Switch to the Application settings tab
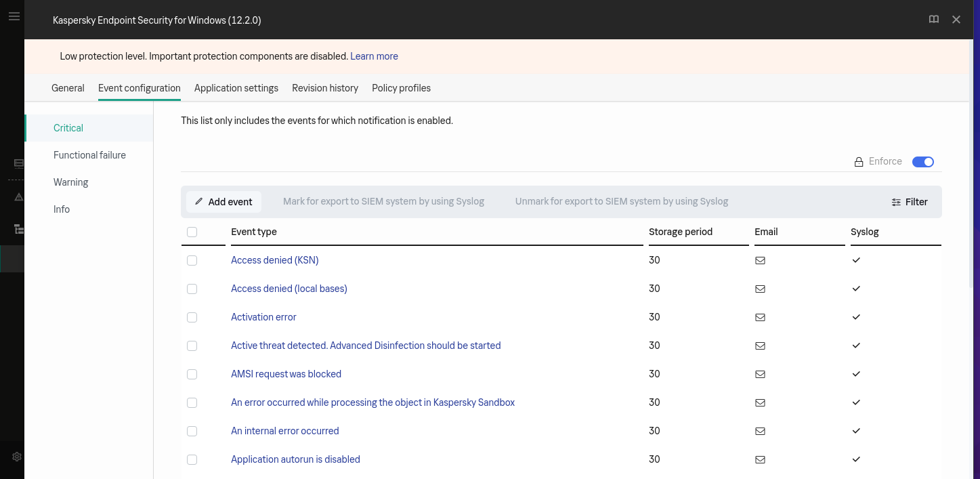Viewport: 980px width, 479px height. [x=236, y=88]
